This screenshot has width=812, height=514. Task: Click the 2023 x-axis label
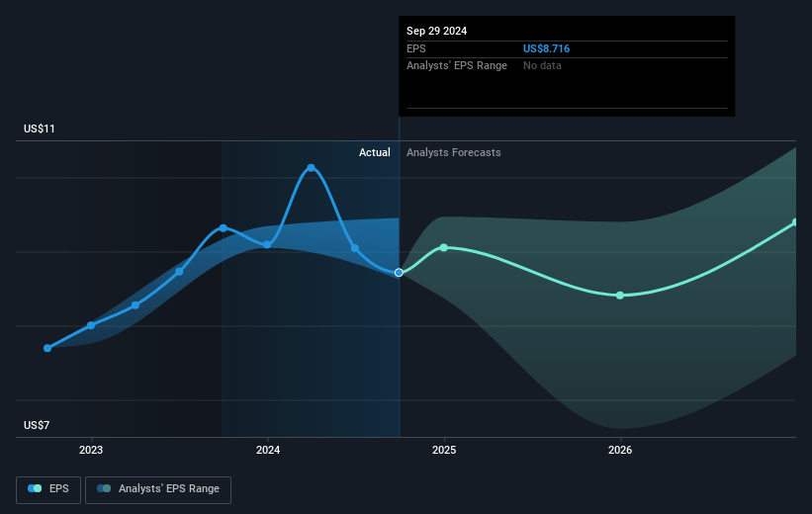pyautogui.click(x=91, y=451)
